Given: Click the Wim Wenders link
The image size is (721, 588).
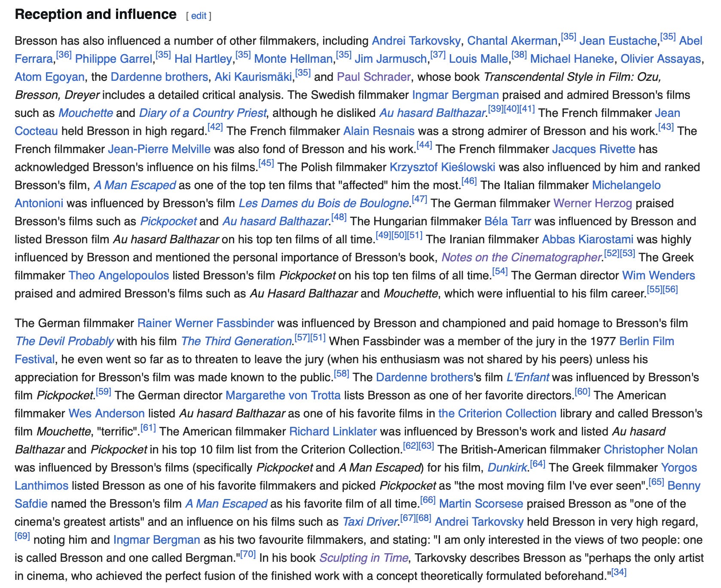Looking at the screenshot, I should pyautogui.click(x=659, y=276).
